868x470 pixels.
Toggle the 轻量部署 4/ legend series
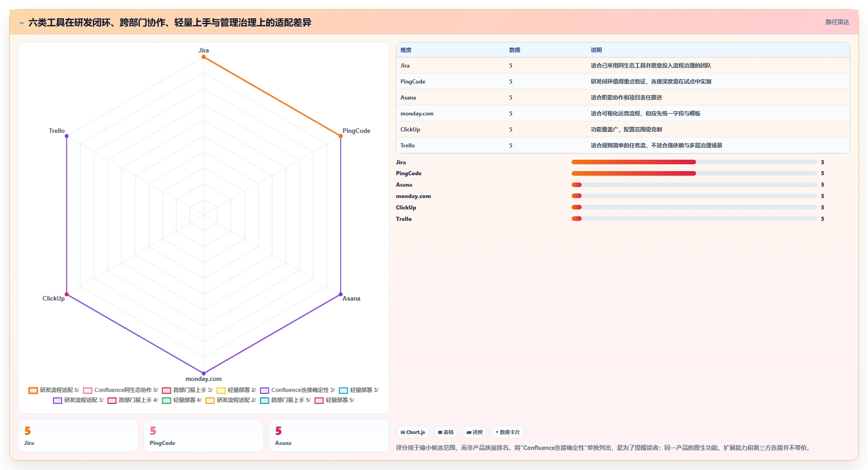pos(182,400)
